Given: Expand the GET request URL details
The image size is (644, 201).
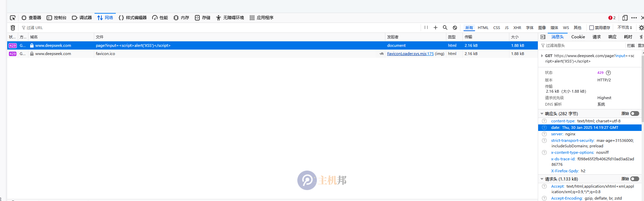Looking at the screenshot, I should (542, 56).
